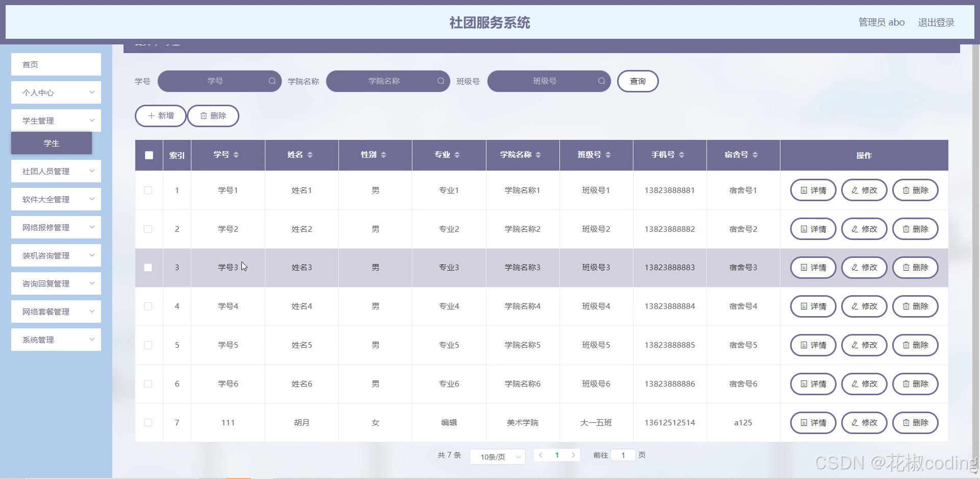Click 删除 for row 学号5
980x479 pixels.
coord(915,345)
